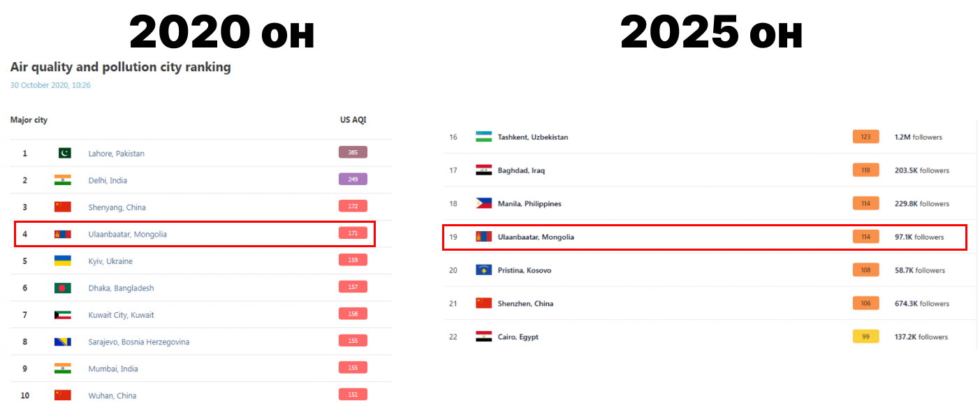Screen dimensions: 980x419
Task: Click the Kuwait flag icon
Action: 63,315
